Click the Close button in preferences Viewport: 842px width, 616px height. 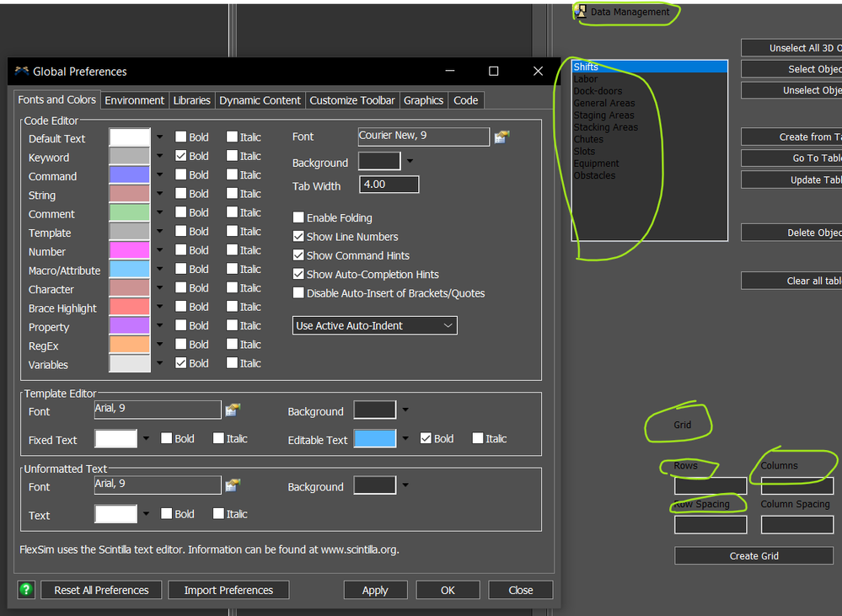(520, 590)
